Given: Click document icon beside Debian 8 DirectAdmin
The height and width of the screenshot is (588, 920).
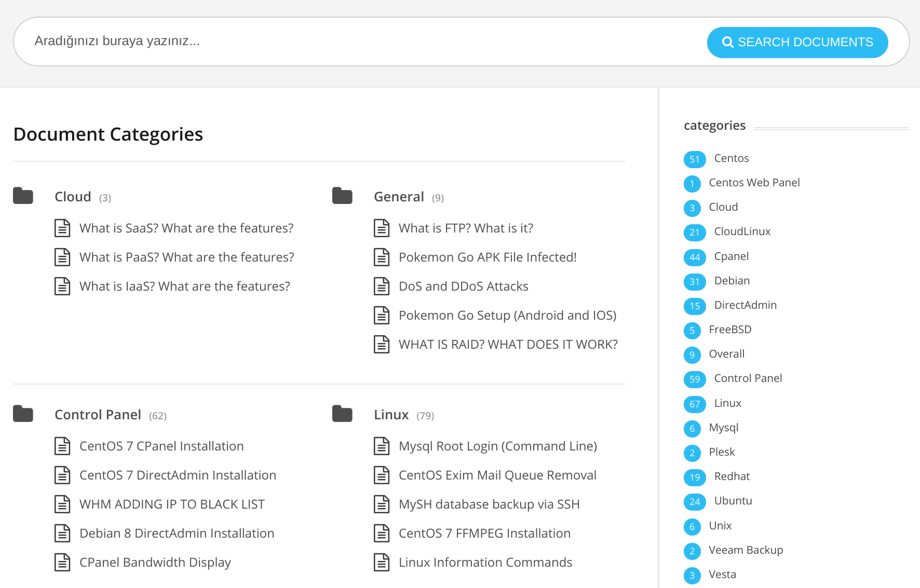Looking at the screenshot, I should click(x=62, y=533).
